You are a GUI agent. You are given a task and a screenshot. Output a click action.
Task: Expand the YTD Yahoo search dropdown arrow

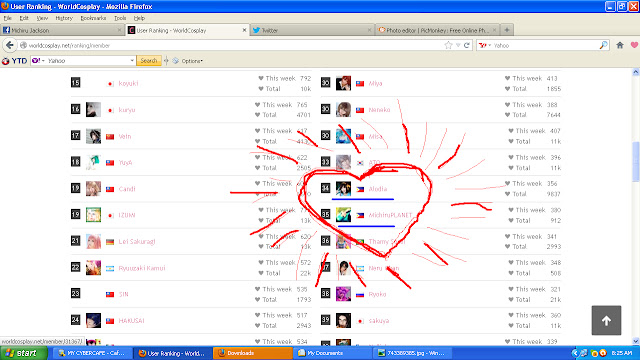pos(132,61)
